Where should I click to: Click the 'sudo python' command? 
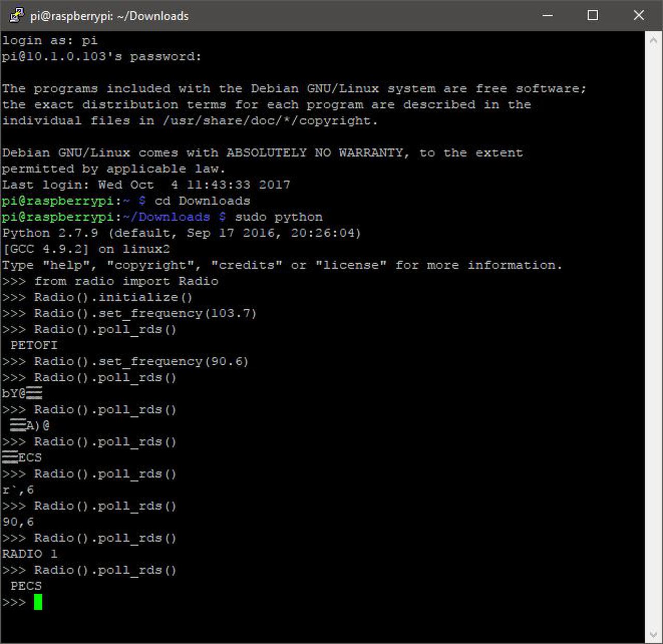[x=279, y=217]
